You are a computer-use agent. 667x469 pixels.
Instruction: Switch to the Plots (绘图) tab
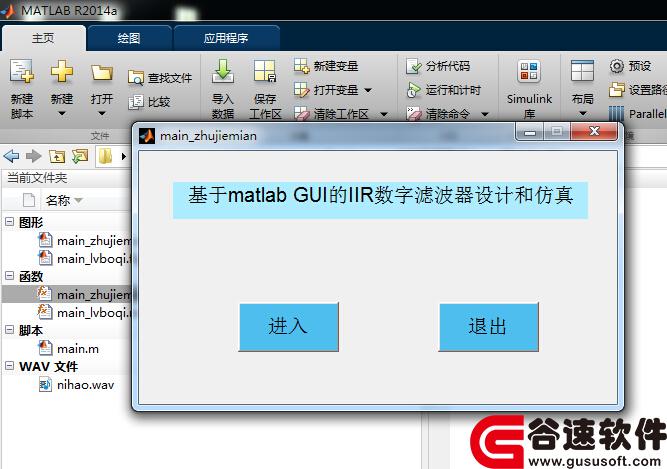point(129,38)
